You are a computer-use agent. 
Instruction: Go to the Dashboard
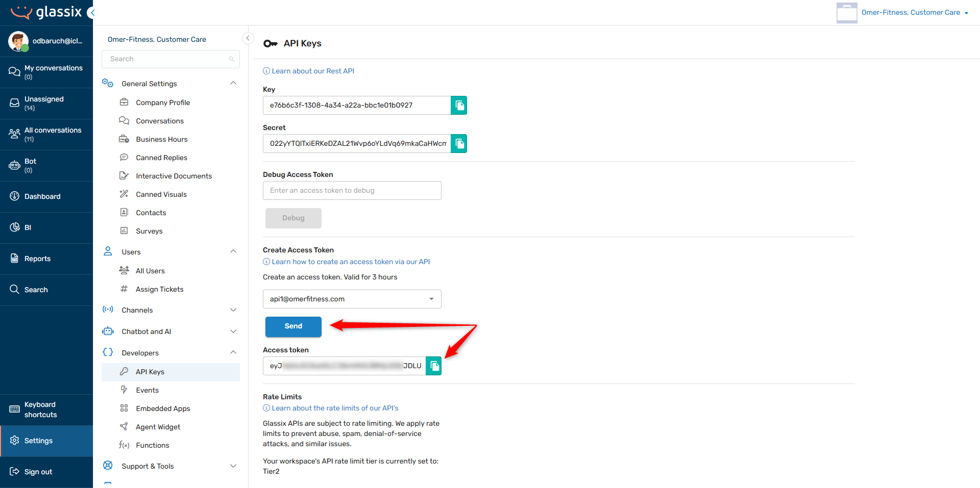coord(46,197)
